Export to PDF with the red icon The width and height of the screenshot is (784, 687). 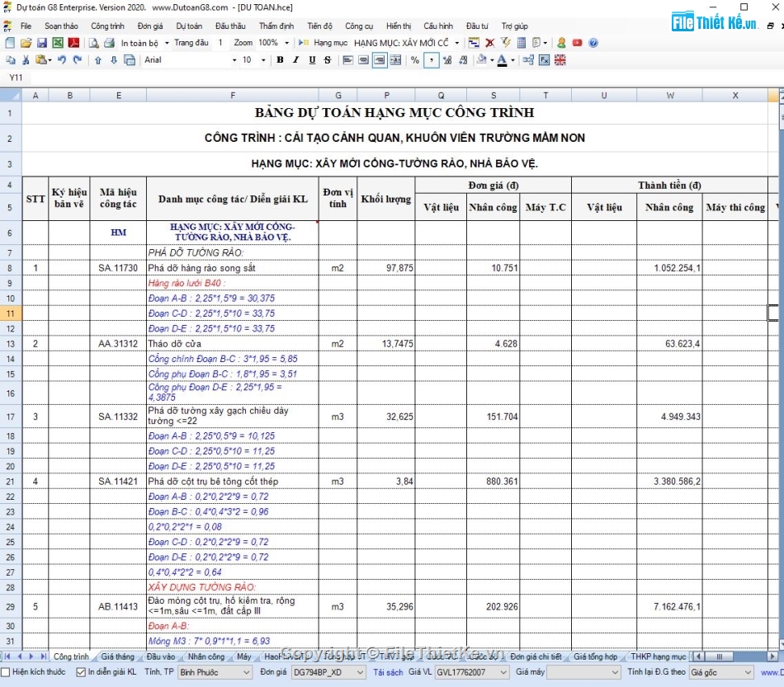pos(74,43)
